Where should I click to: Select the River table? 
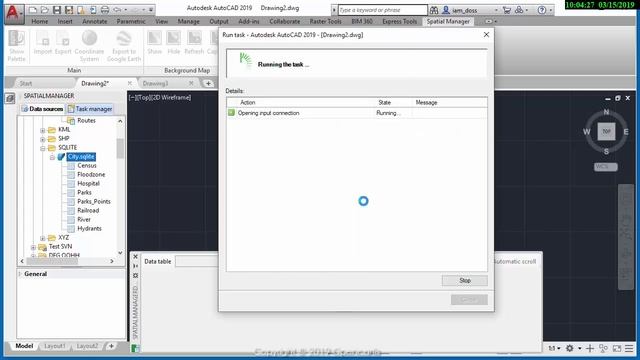84,219
